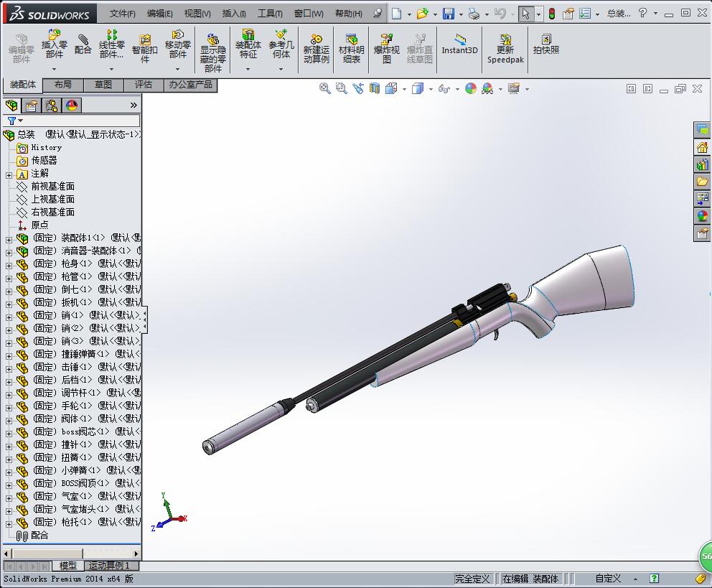Toggle Instant3D mode
The width and height of the screenshot is (712, 588).
[x=459, y=44]
